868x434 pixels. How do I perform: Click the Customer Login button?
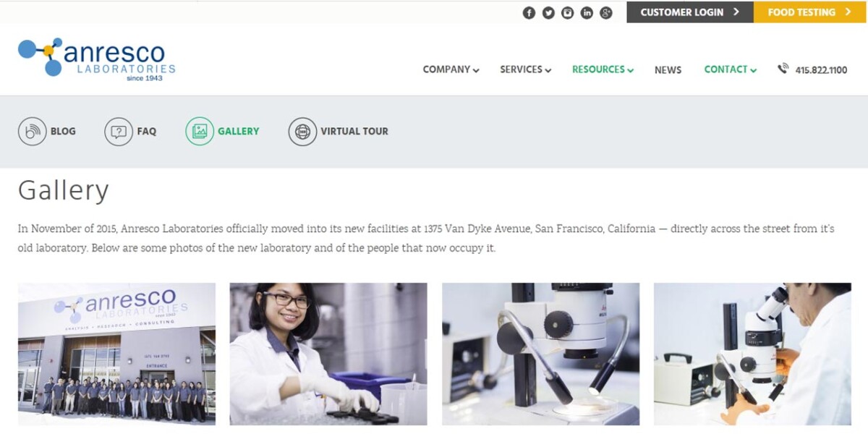click(690, 12)
